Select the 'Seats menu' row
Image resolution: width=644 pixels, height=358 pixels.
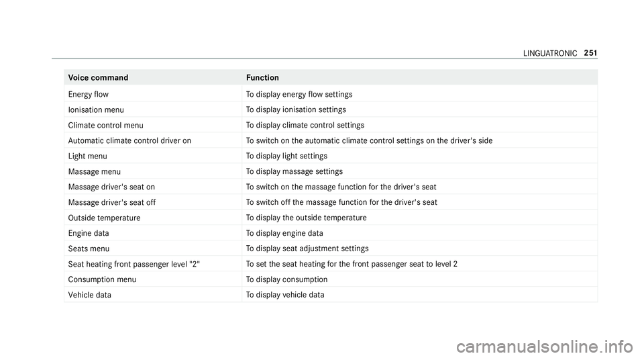pyautogui.click(x=331, y=249)
